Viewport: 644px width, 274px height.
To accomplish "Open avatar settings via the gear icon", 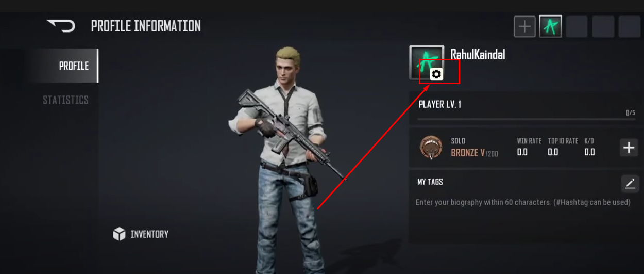I will point(436,74).
